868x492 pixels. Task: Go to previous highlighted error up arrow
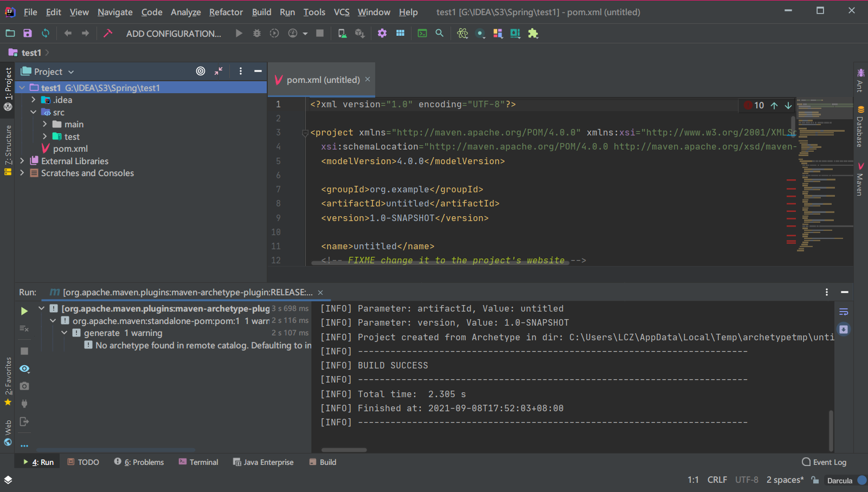[x=774, y=105]
